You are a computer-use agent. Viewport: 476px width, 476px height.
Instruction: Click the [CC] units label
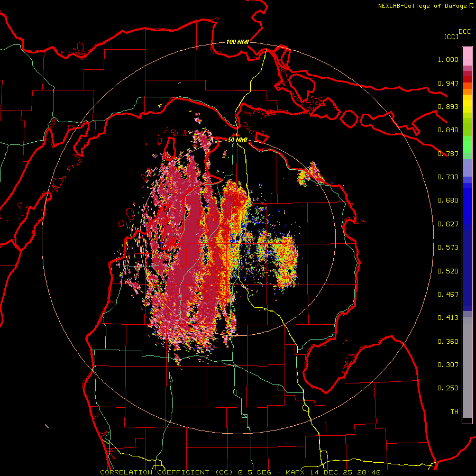451,36
